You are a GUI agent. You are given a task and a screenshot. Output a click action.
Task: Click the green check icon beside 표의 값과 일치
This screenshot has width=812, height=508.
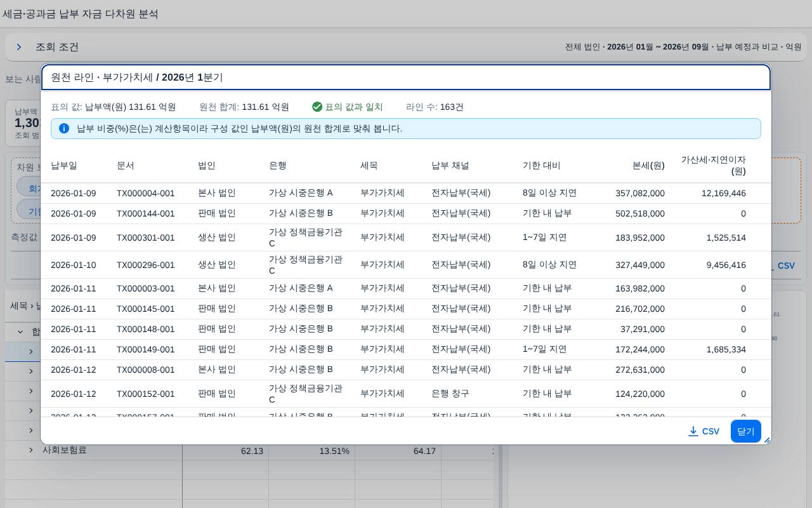(x=317, y=107)
